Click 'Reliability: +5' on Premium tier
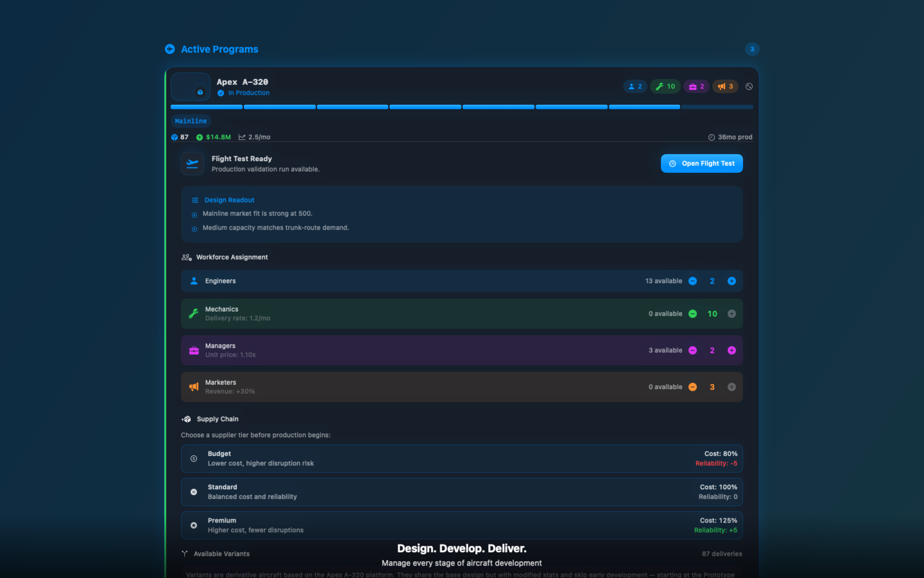This screenshot has width=924, height=578. tap(715, 530)
